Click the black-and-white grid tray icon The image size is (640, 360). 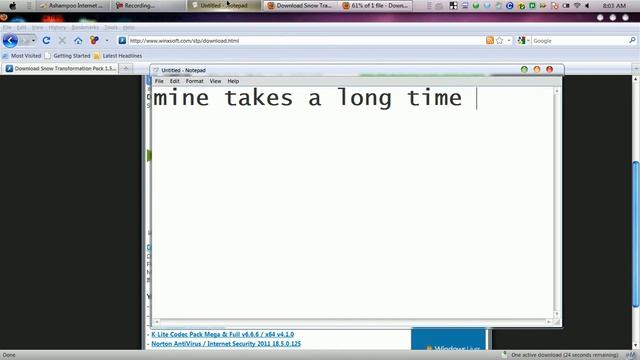pos(453,6)
